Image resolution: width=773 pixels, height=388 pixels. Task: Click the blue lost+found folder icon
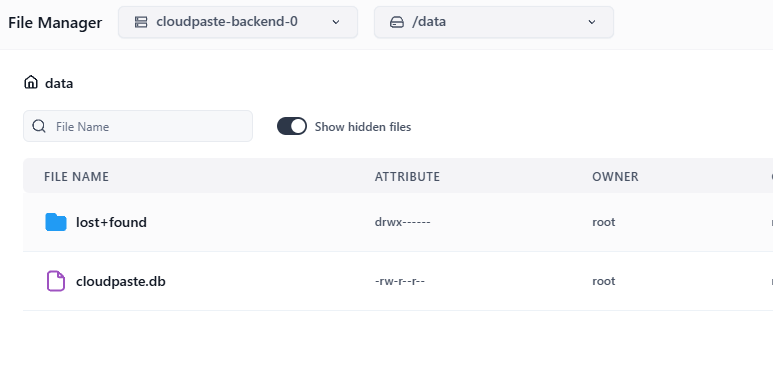coord(56,222)
